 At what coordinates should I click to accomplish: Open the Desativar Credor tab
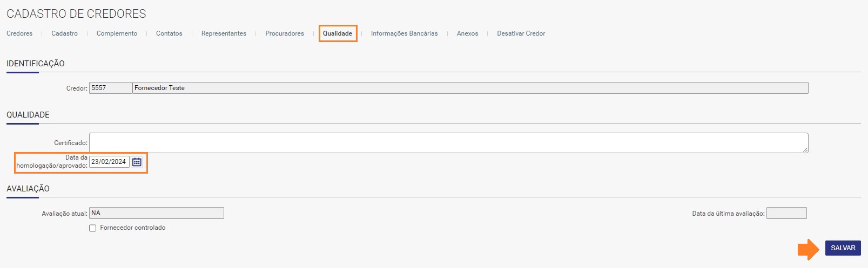pos(521,33)
